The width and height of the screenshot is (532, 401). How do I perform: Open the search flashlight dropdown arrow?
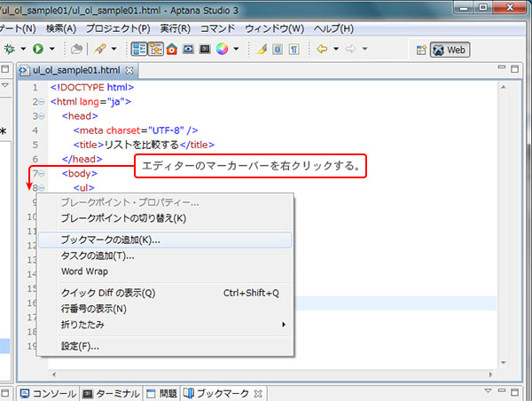tap(114, 49)
